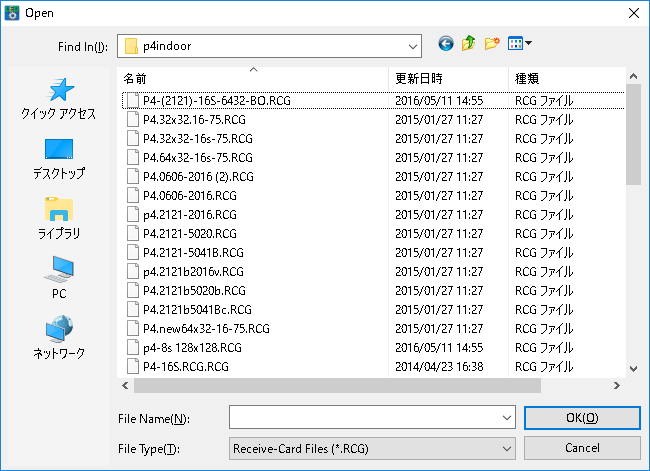Select file p4.2121-2016.RCG
650x471 pixels.
tap(190, 215)
